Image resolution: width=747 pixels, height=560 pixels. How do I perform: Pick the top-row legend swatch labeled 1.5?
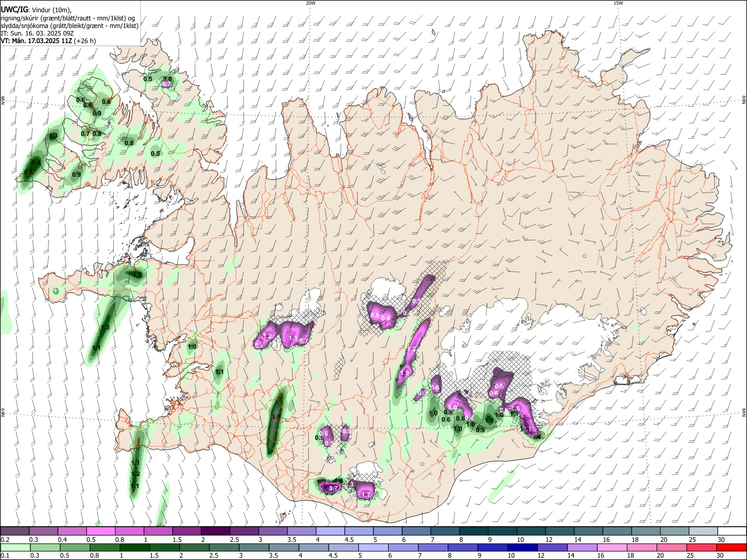point(186,531)
